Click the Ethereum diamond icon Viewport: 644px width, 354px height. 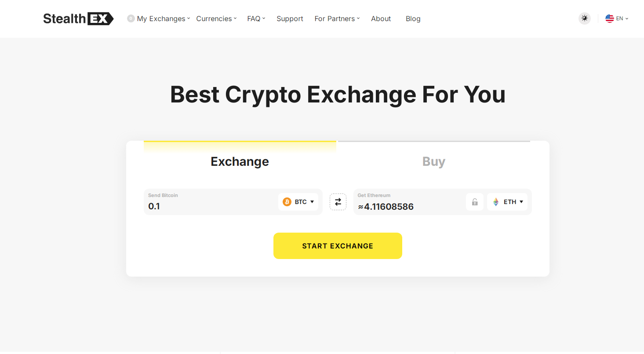pos(496,202)
